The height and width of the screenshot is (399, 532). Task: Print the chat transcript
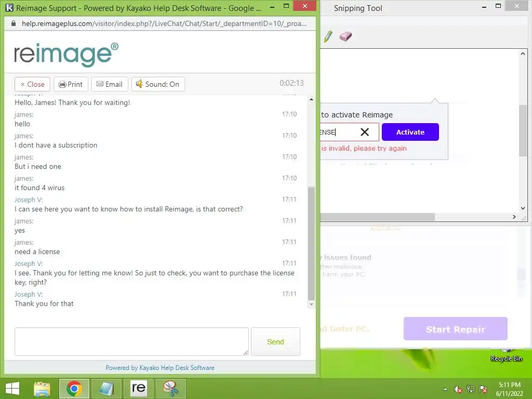pyautogui.click(x=71, y=84)
